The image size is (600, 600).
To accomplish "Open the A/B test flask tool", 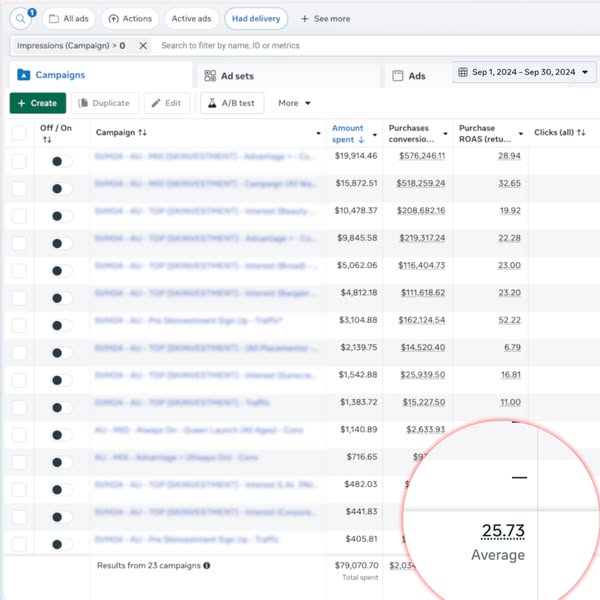I will (x=233, y=103).
